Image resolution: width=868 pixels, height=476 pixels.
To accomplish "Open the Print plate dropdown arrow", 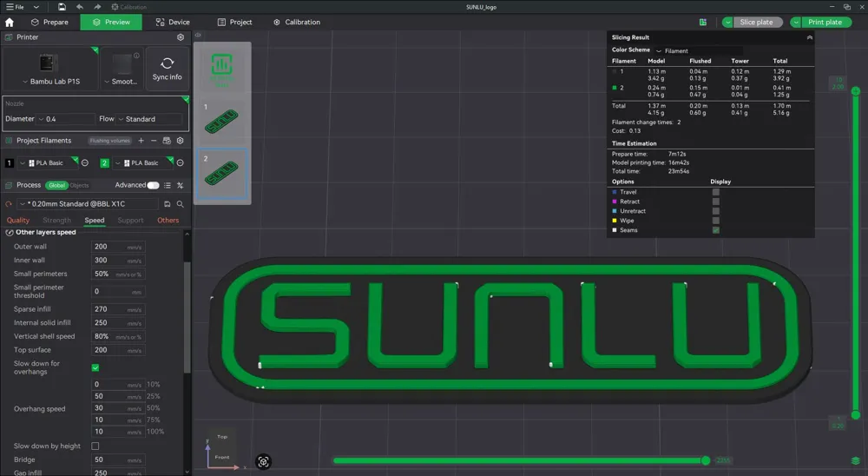I will click(x=795, y=23).
